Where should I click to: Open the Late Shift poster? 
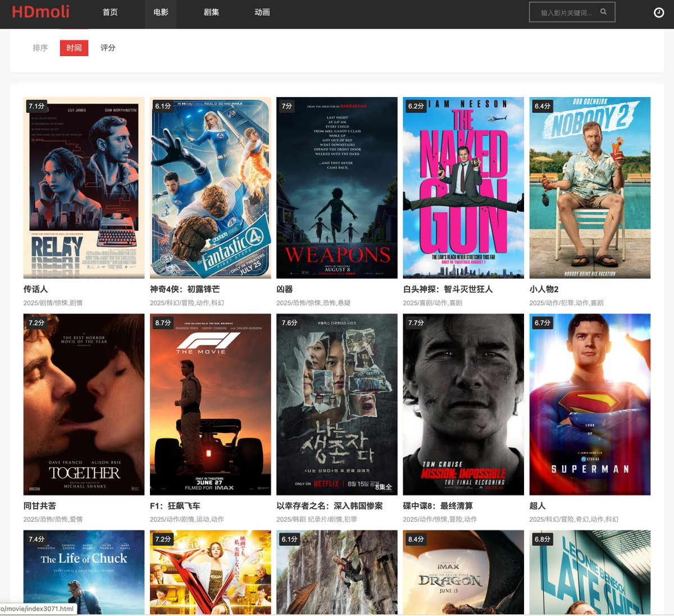coord(590,572)
